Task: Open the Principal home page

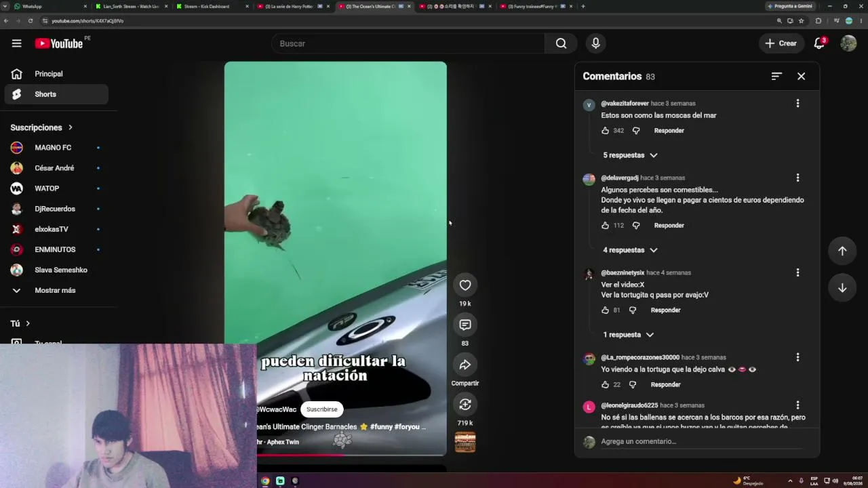Action: pyautogui.click(x=56, y=74)
